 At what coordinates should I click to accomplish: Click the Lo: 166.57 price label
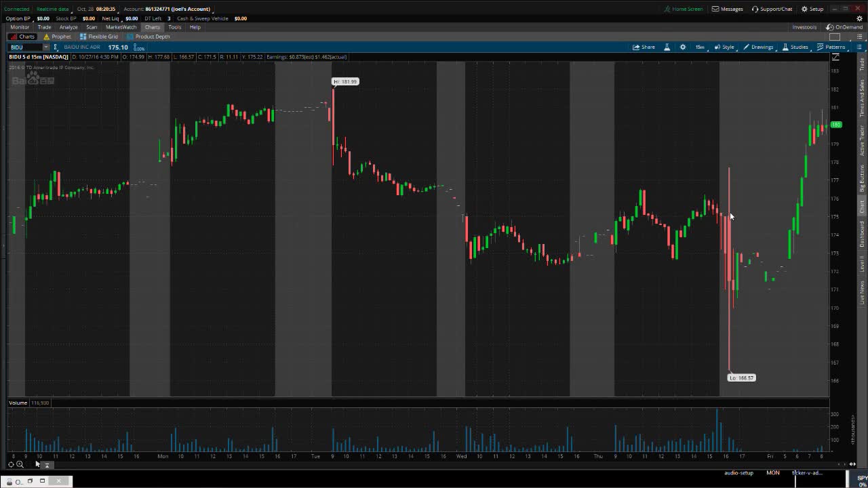pos(741,378)
